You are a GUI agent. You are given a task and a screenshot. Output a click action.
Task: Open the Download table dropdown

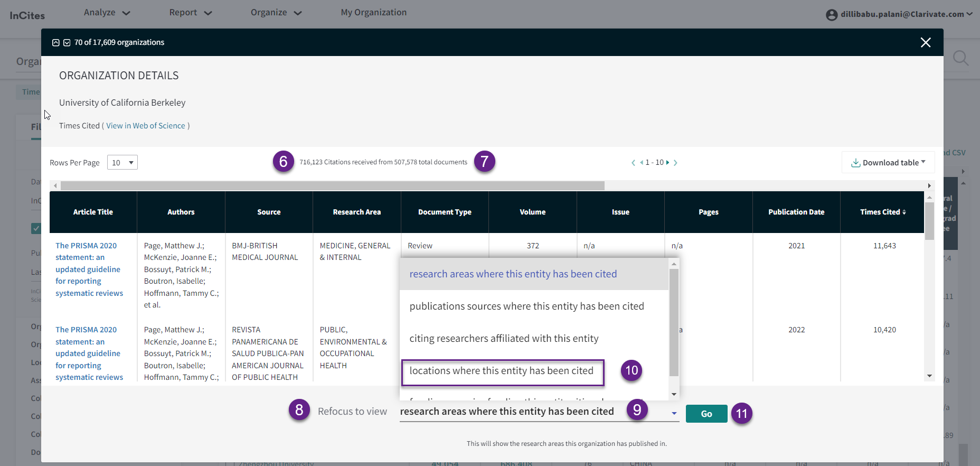click(x=888, y=162)
